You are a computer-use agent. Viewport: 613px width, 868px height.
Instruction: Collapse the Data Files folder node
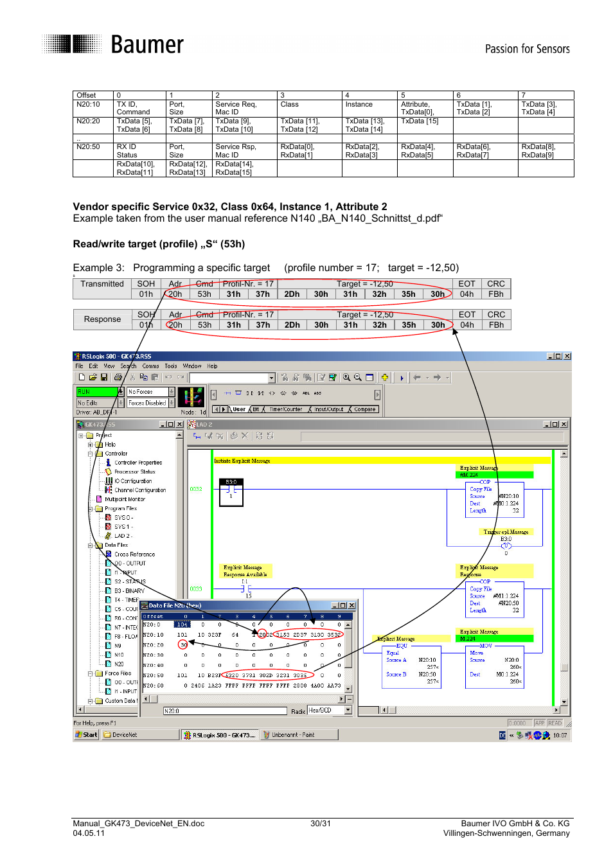(90, 545)
